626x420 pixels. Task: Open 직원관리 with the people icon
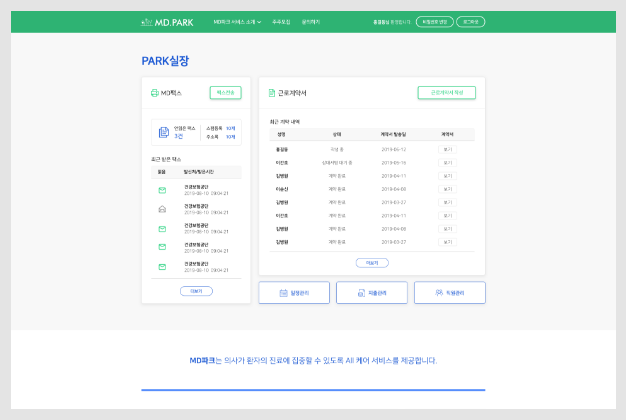click(x=448, y=292)
